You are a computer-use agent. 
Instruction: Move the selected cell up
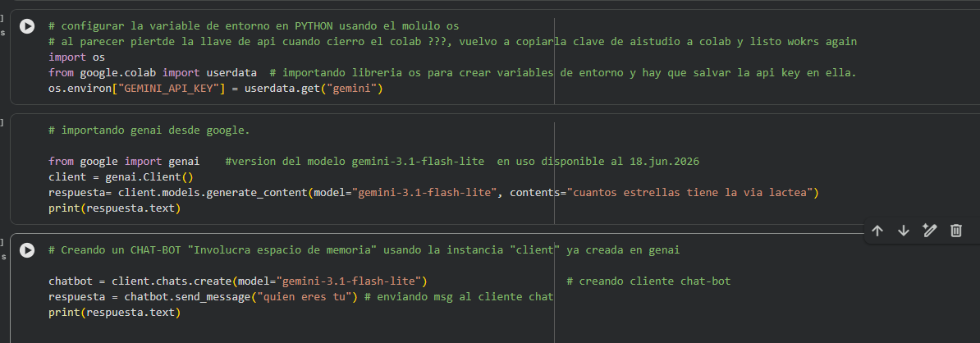pyautogui.click(x=877, y=231)
